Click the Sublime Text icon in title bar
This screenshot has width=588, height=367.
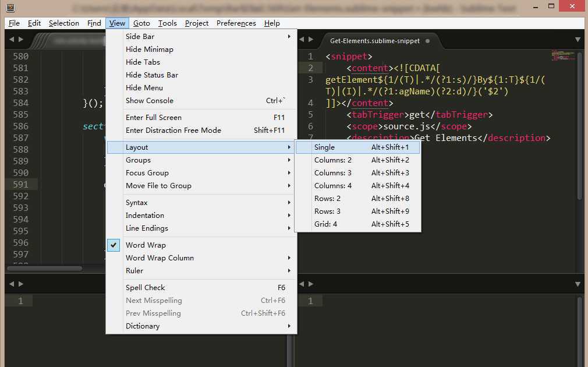[x=10, y=7]
